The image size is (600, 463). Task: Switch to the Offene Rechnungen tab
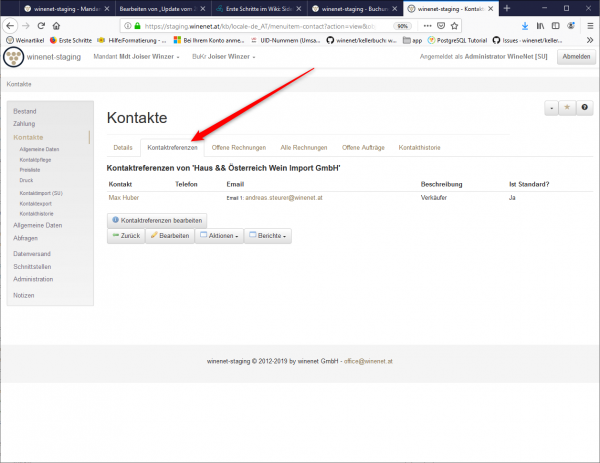(x=238, y=147)
